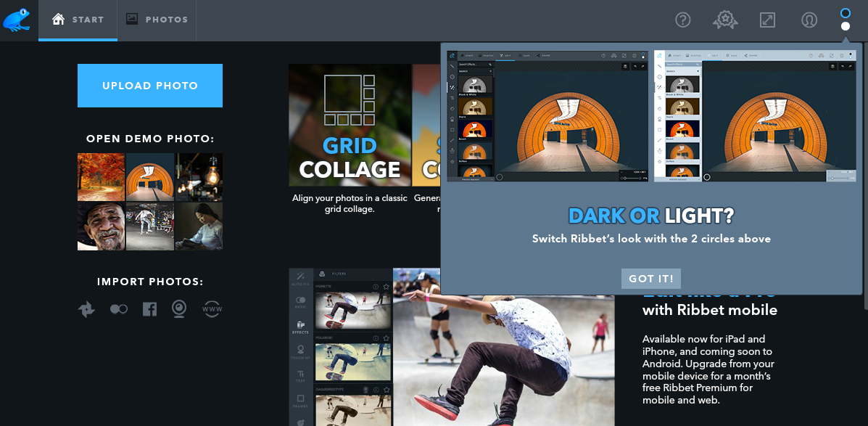Open the autumn leaves demo photo
This screenshot has height=426, width=868.
pyautogui.click(x=101, y=176)
